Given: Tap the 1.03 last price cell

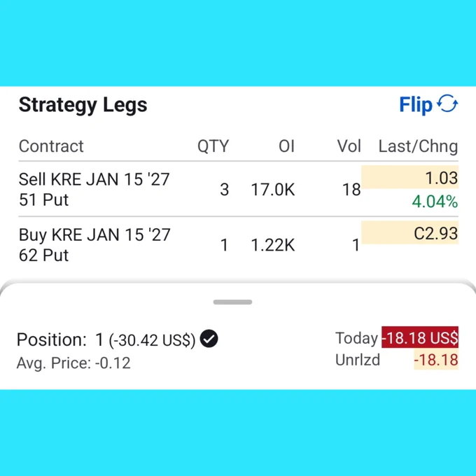Looking at the screenshot, I should click(x=409, y=177).
